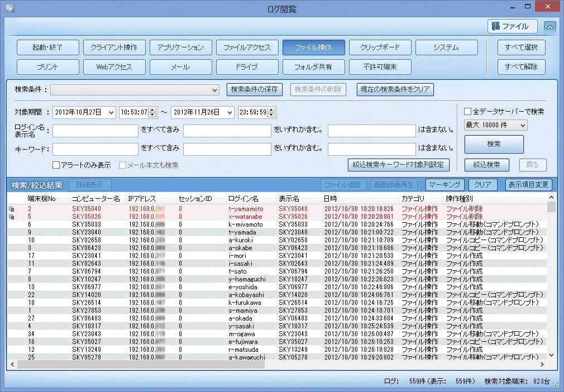564x392 pixels.
Task: Select computer name SKY23040 cell
Action: tap(87, 232)
